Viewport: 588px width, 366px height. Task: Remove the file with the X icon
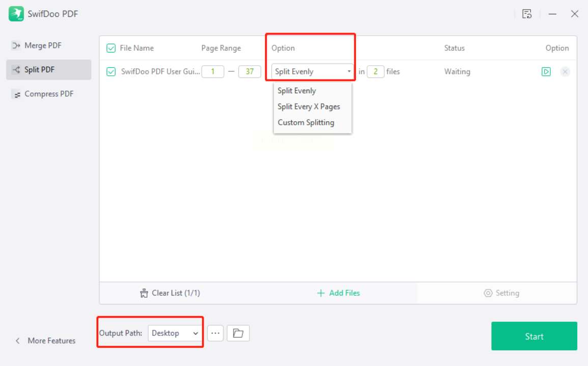(x=565, y=72)
